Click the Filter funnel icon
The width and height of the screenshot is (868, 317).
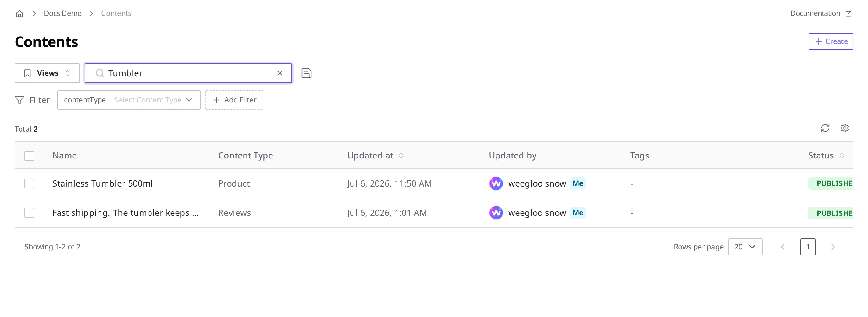(x=20, y=100)
